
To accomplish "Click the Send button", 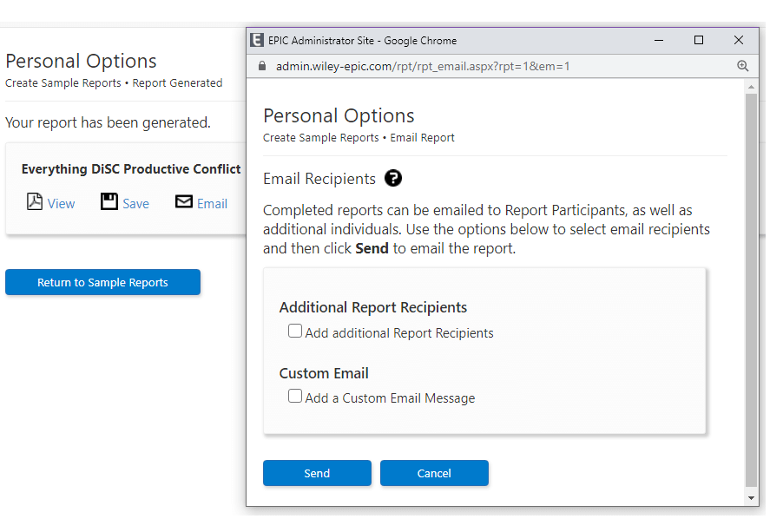I will pyautogui.click(x=317, y=473).
